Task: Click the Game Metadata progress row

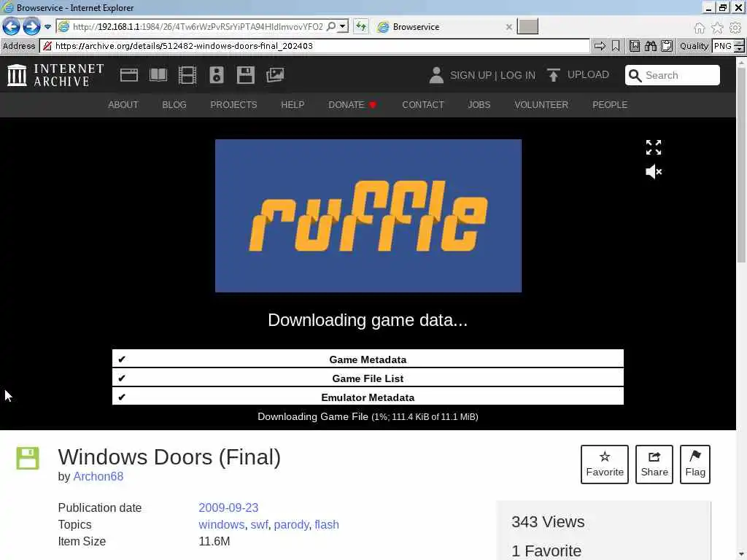Action: 368,359
